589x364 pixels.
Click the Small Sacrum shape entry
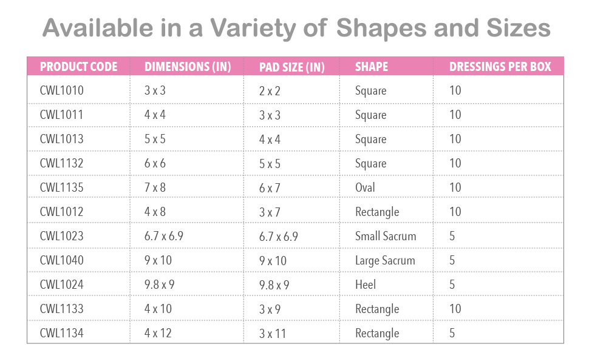tap(386, 237)
